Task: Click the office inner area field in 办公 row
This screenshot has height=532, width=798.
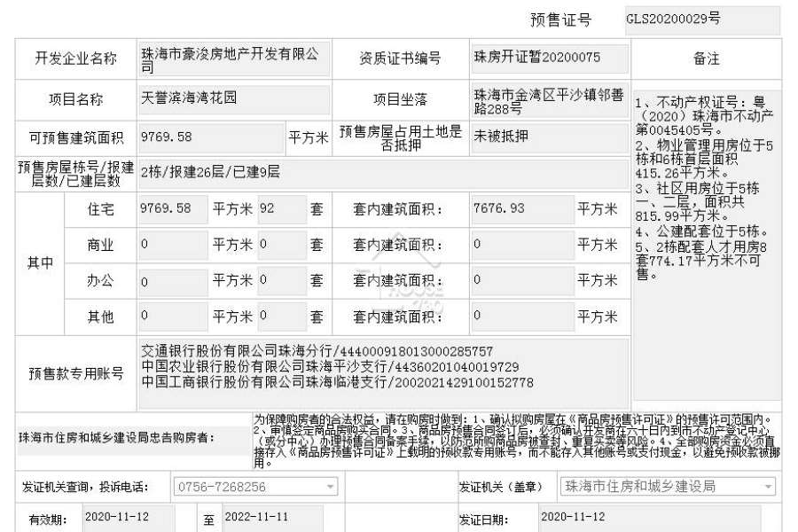Action: click(523, 281)
